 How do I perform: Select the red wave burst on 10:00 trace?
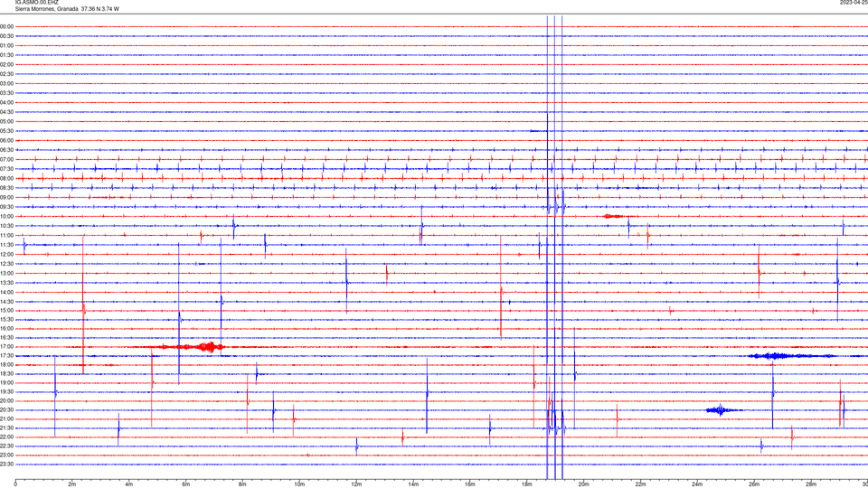(x=613, y=216)
